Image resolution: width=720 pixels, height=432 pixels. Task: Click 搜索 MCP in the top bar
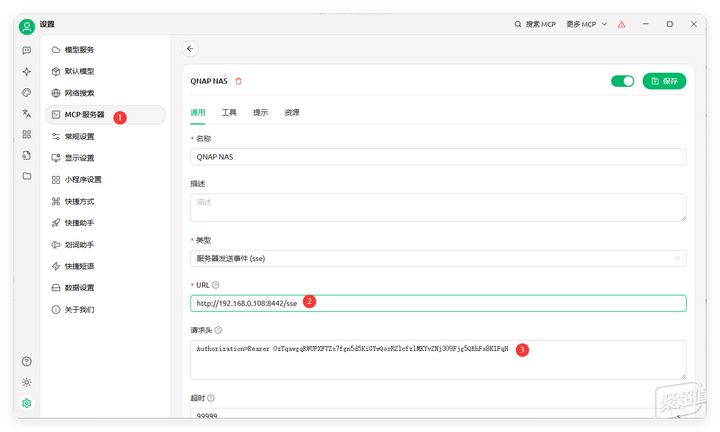(534, 23)
